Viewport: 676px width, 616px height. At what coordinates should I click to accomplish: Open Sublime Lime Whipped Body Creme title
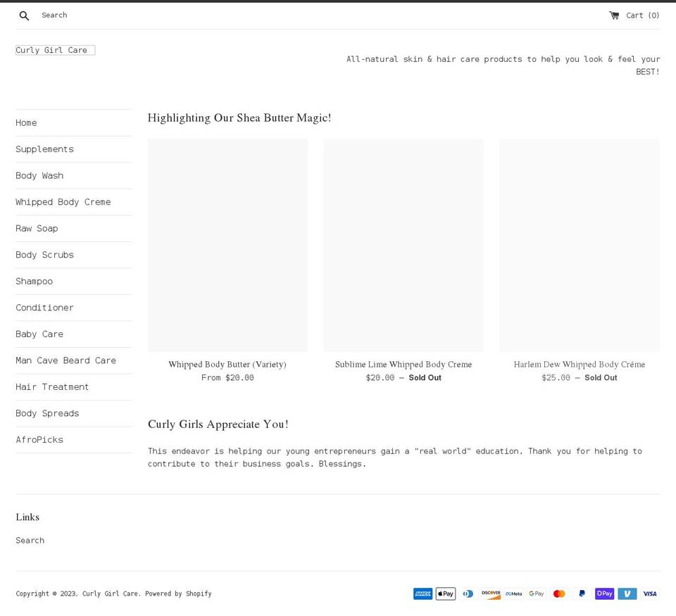click(403, 364)
